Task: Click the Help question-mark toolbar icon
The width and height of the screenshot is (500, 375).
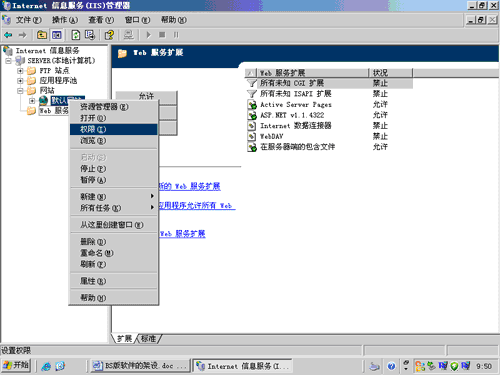Action: coord(109,35)
